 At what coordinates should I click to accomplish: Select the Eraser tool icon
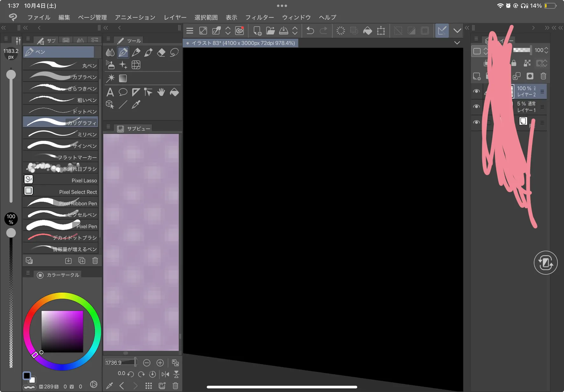(161, 52)
